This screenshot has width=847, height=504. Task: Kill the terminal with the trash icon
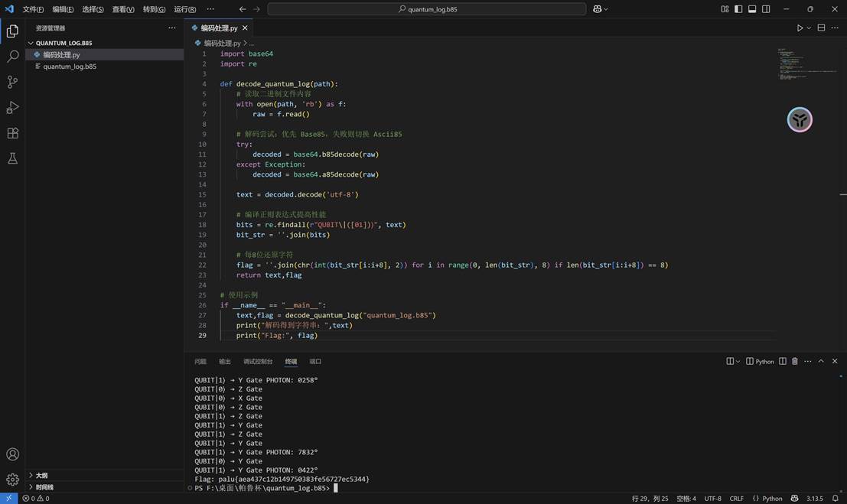[794, 361]
